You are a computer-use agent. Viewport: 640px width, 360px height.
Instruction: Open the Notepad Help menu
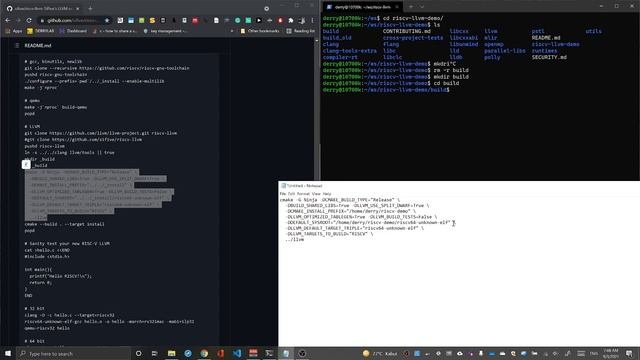tap(327, 194)
